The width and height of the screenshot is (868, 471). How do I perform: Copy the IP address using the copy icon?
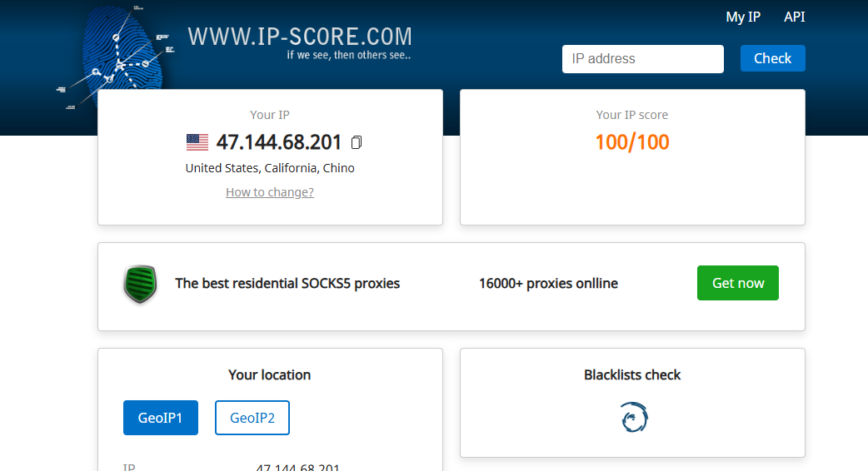tap(357, 142)
